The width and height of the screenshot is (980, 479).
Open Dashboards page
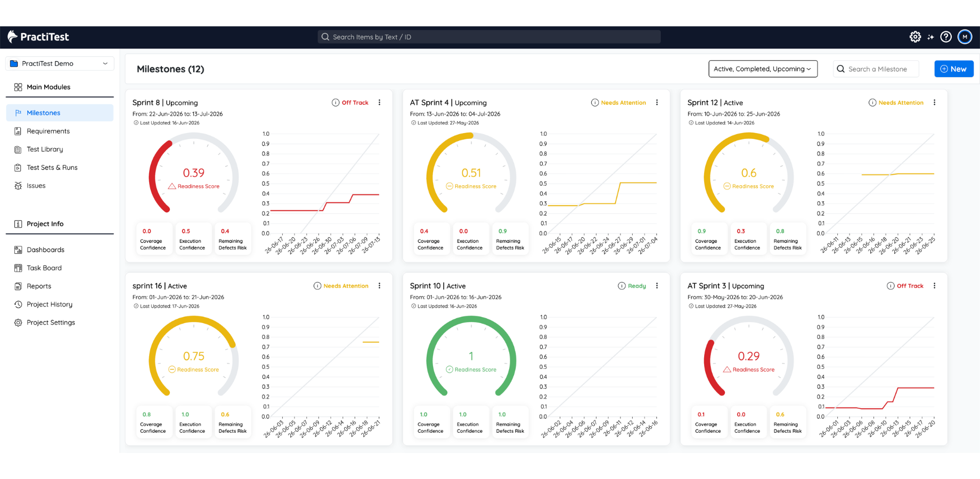45,250
